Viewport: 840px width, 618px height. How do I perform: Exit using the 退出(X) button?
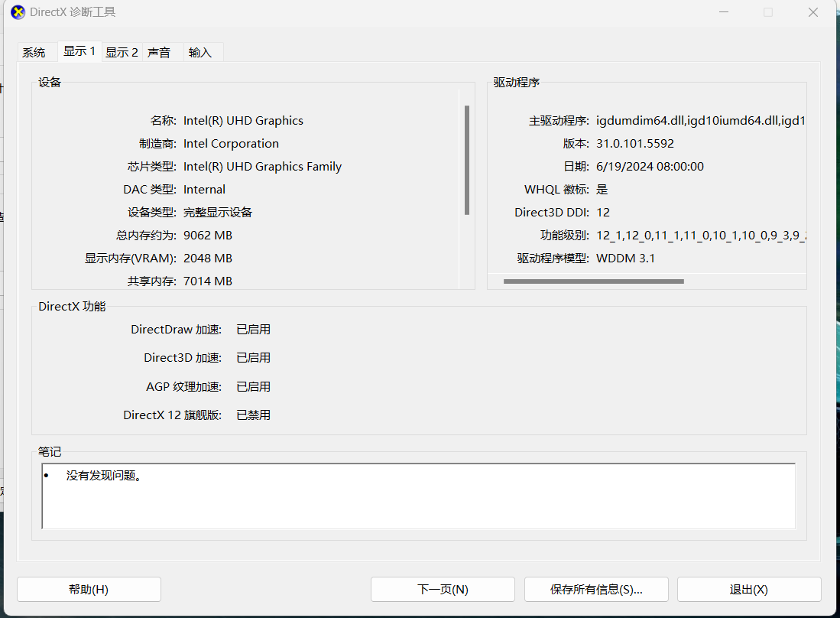(x=749, y=589)
